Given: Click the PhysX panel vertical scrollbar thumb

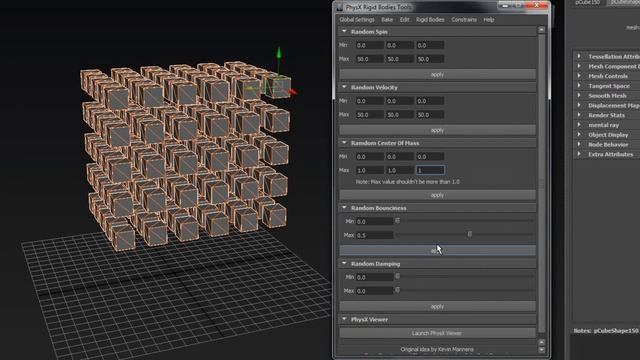Looking at the screenshot, I should pos(541,182).
